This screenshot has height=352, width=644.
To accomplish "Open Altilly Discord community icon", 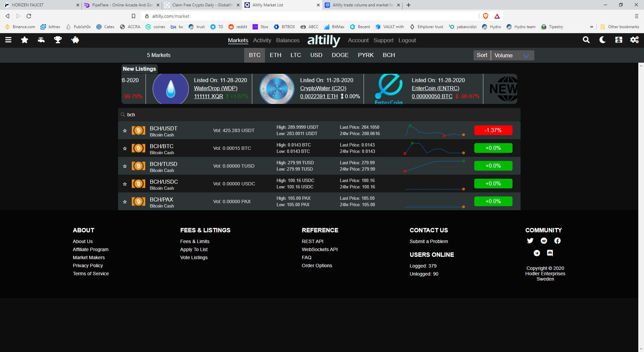I will tap(550, 253).
